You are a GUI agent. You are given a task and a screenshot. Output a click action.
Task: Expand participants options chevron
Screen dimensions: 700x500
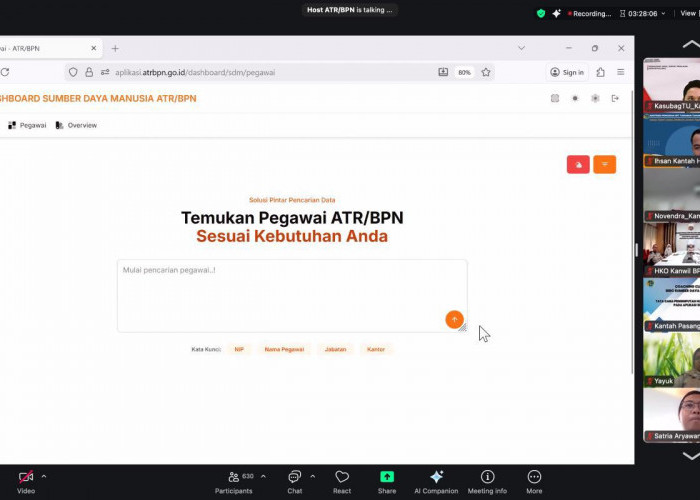coord(263,477)
